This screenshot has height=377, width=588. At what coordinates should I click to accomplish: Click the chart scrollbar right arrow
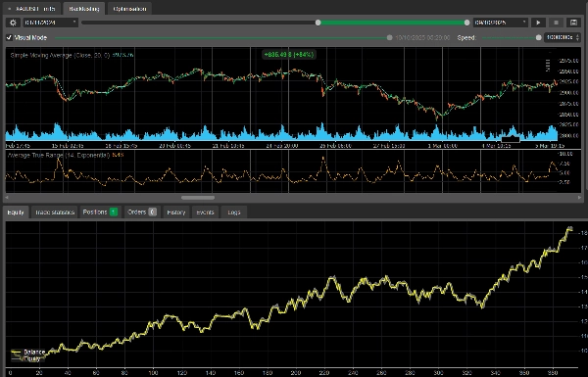[580, 198]
